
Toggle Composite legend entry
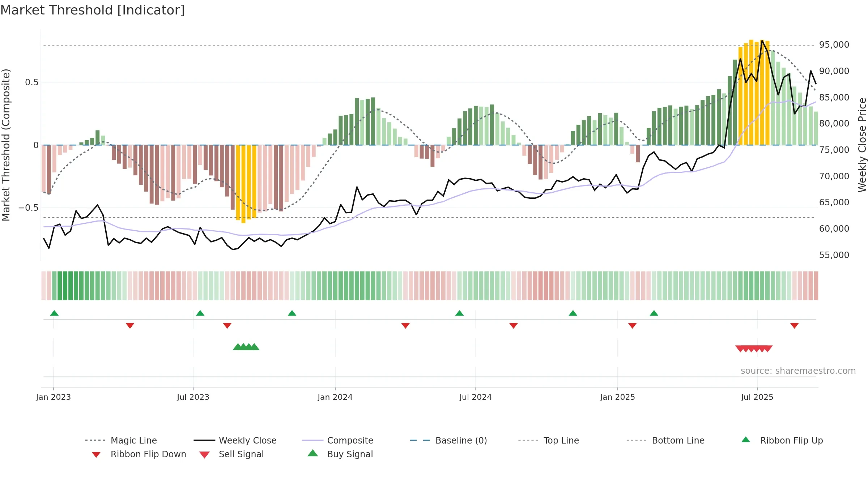click(x=337, y=440)
